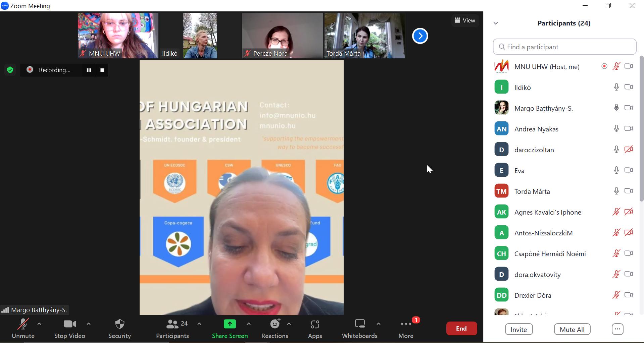Image resolution: width=644 pixels, height=343 pixels.
Task: Click Agnes Kavalci's Iphone disabled camera icon
Action: click(629, 212)
